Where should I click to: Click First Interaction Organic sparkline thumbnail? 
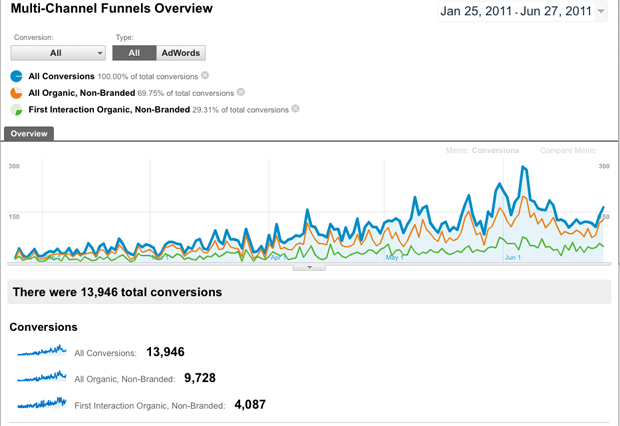[x=42, y=403]
